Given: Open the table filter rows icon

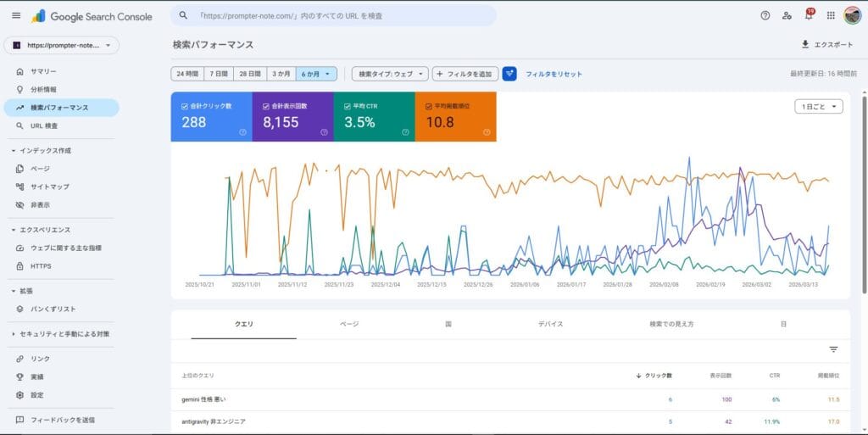Looking at the screenshot, I should click(x=833, y=349).
